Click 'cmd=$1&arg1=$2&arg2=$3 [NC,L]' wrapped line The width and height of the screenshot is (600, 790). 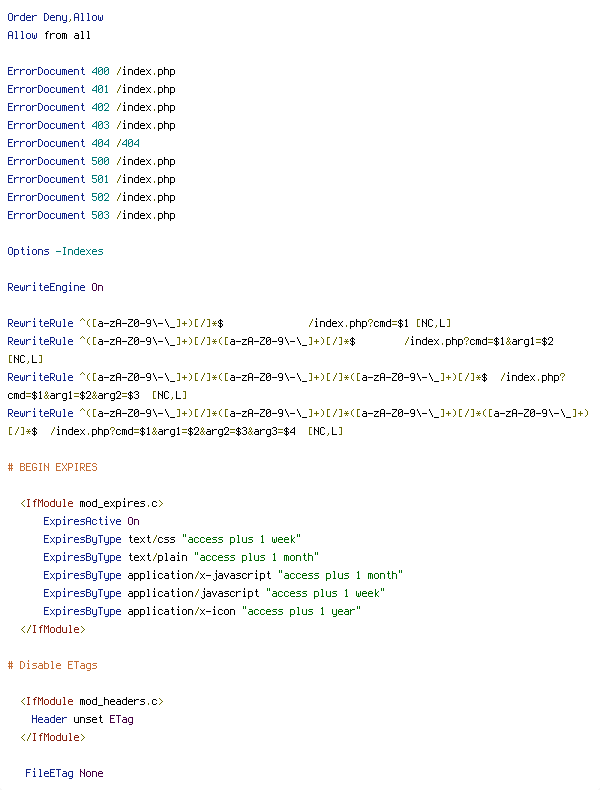coord(97,396)
